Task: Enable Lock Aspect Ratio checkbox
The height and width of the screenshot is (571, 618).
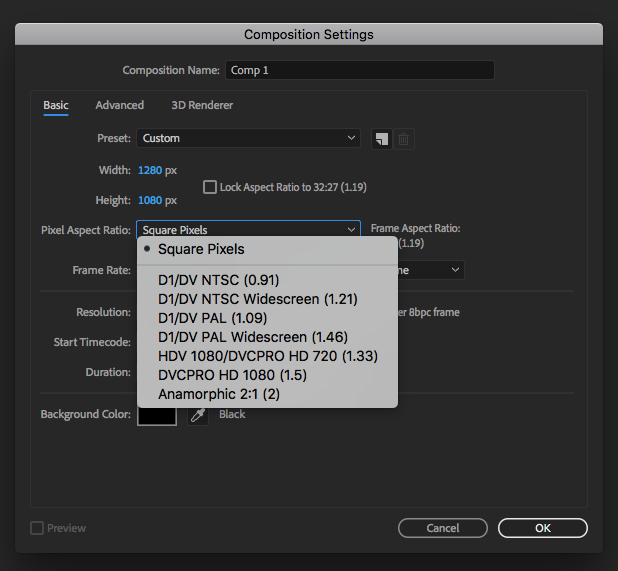Action: pyautogui.click(x=210, y=186)
